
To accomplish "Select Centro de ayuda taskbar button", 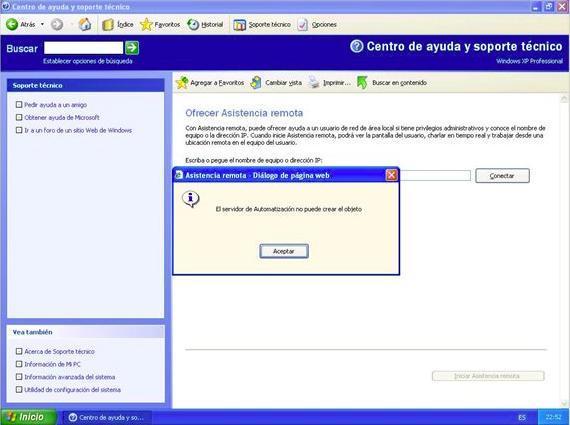I will pyautogui.click(x=107, y=418).
